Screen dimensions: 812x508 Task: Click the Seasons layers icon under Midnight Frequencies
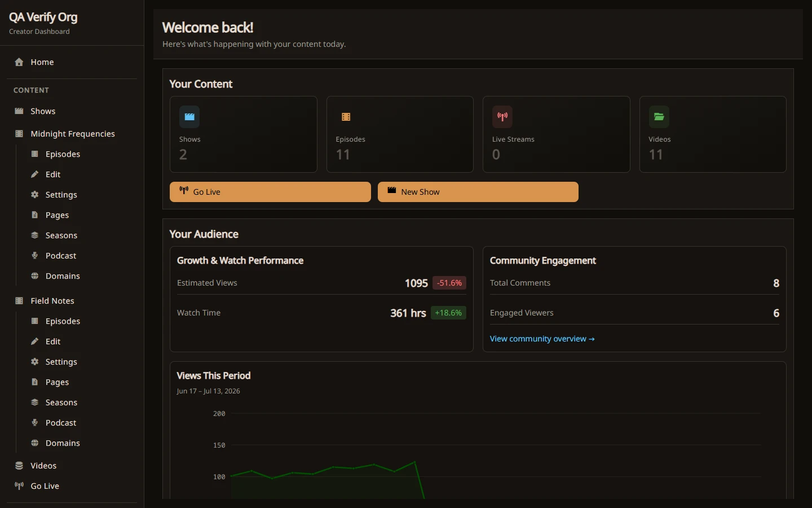35,235
